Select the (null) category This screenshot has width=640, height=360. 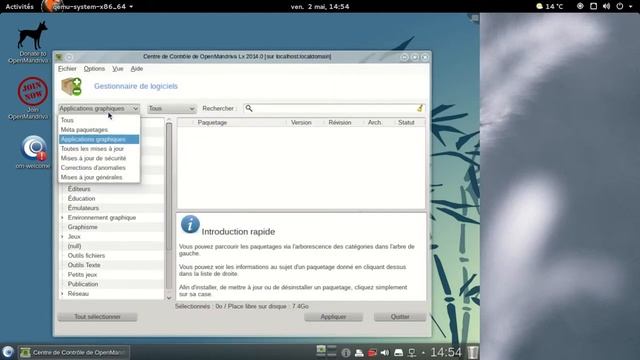point(74,246)
